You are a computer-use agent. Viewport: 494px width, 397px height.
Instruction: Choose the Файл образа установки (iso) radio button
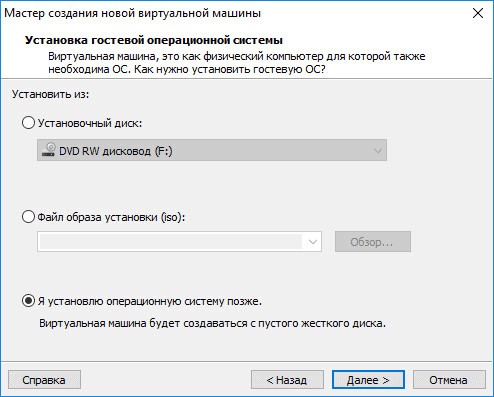28,217
